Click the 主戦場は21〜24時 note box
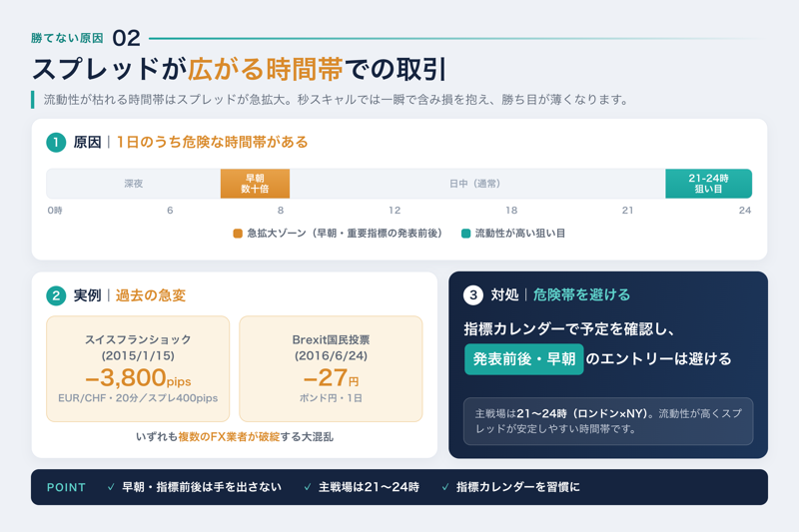The image size is (799, 532). point(608,421)
